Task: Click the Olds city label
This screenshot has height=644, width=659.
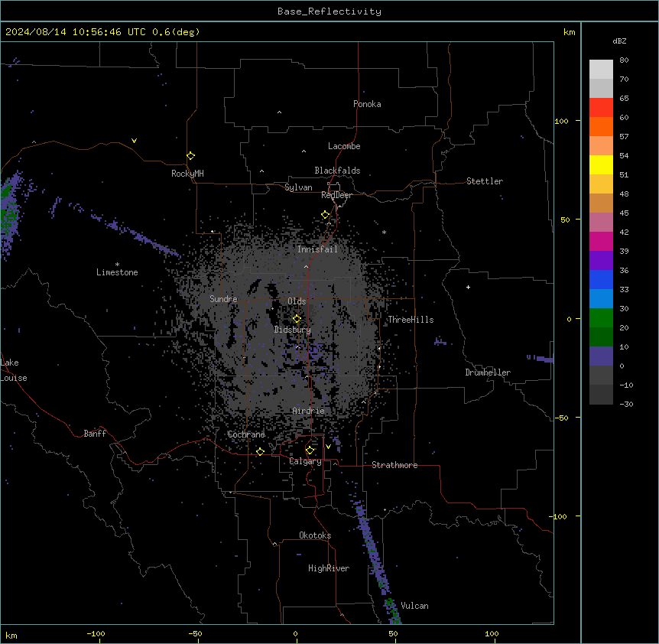Action: tap(297, 301)
